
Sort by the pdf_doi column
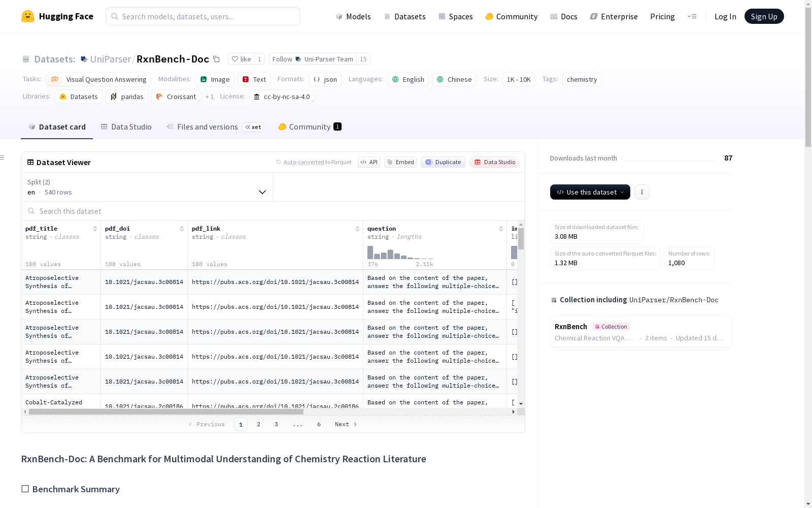click(182, 229)
